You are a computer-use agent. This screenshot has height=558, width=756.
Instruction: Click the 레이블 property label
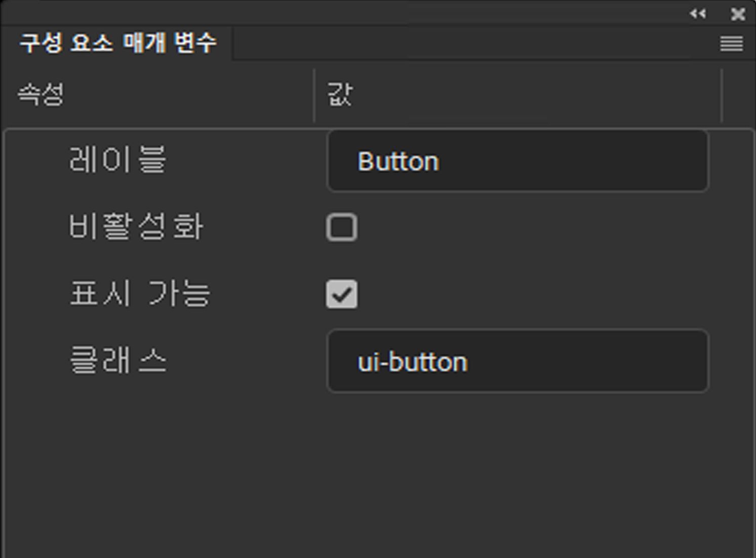(x=117, y=161)
